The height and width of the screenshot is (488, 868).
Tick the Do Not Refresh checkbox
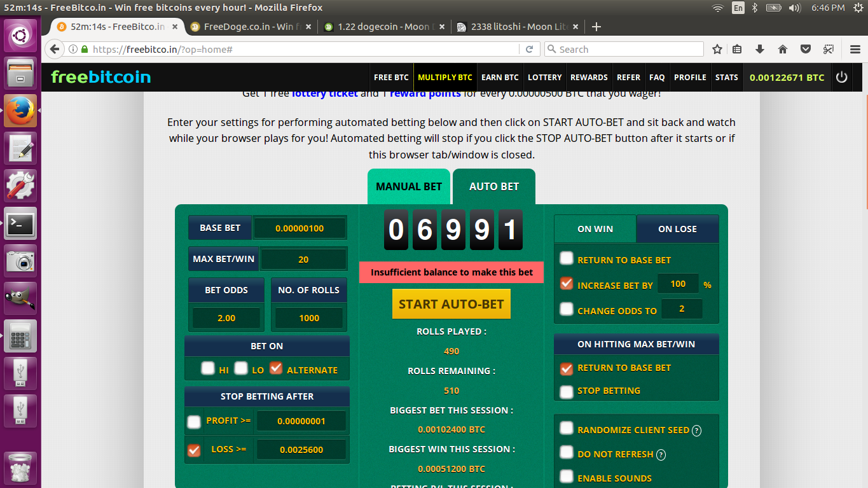coord(567,452)
